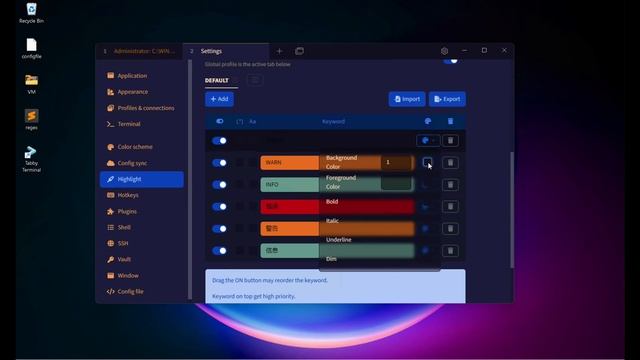Image resolution: width=640 pixels, height=360 pixels.
Task: Open Color scheme settings section
Action: pos(142,147)
